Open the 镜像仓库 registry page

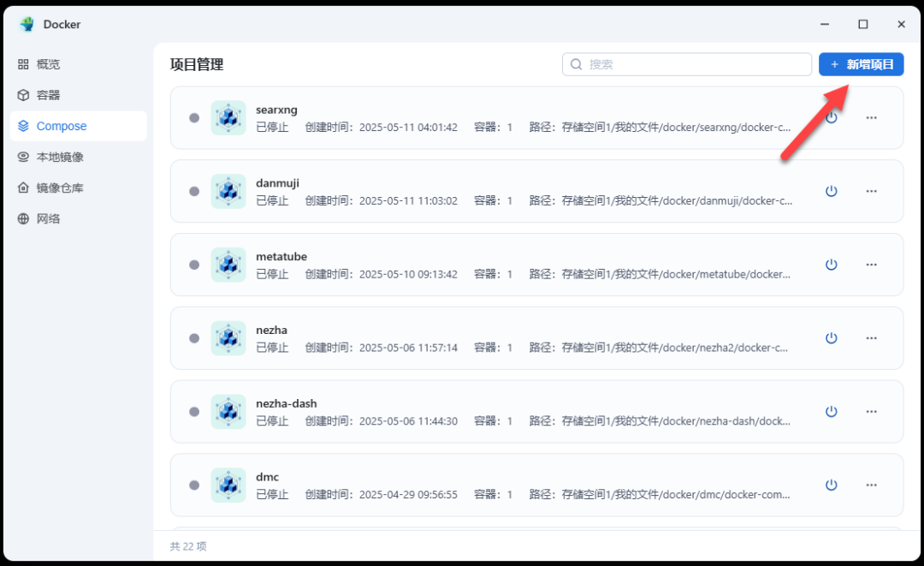point(79,188)
